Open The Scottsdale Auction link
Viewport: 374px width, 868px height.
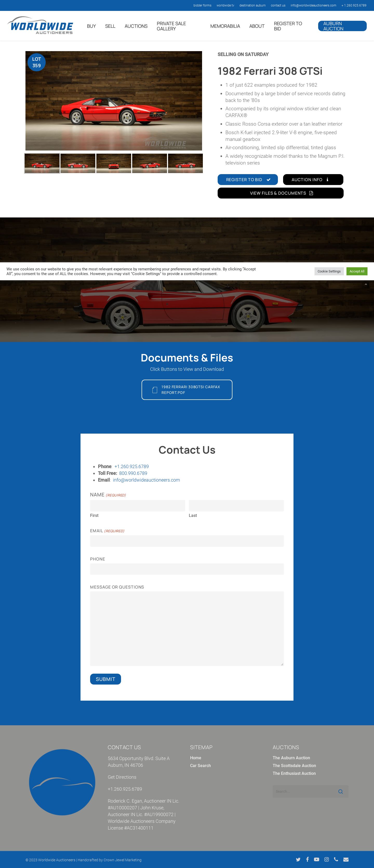[295, 766]
